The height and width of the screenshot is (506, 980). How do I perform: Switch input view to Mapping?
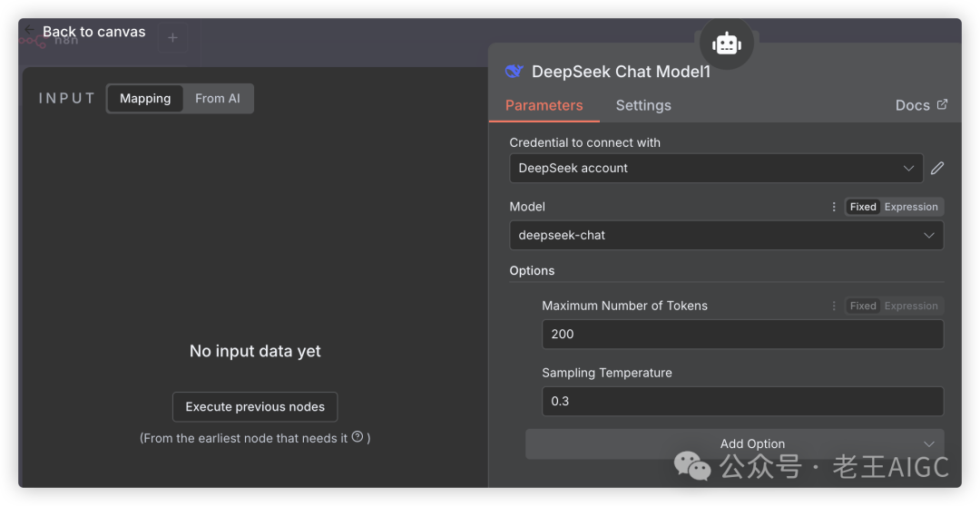coord(145,98)
